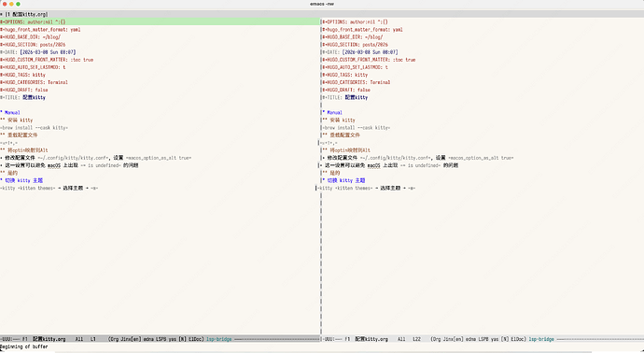Fold the 切换 kitty 主题 heading in left pane
Viewport: 644px width, 353px height.
pos(21,180)
